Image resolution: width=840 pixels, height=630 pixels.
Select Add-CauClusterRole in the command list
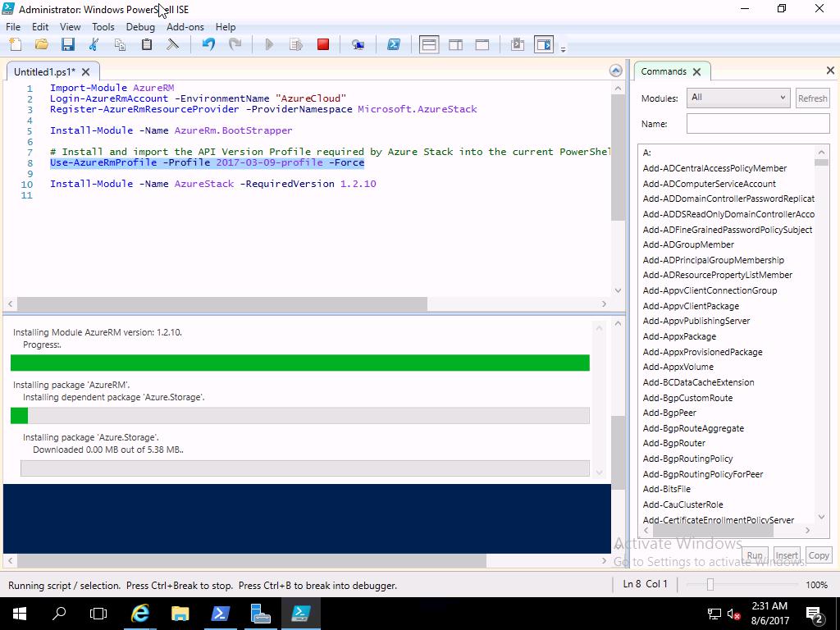tap(683, 504)
